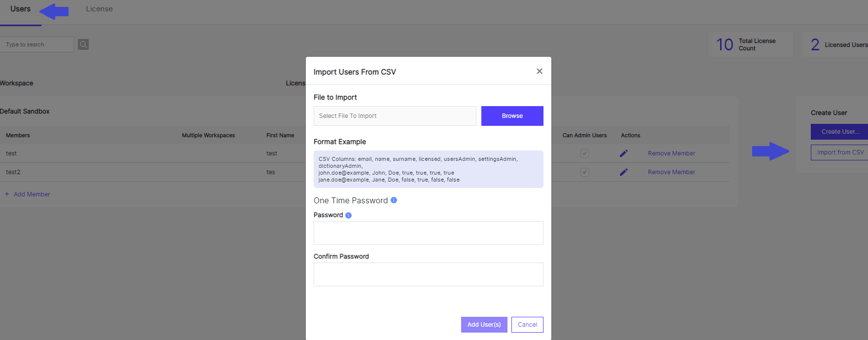The image size is (868, 340).
Task: Click the edit pencil for test2 member
Action: (x=624, y=172)
